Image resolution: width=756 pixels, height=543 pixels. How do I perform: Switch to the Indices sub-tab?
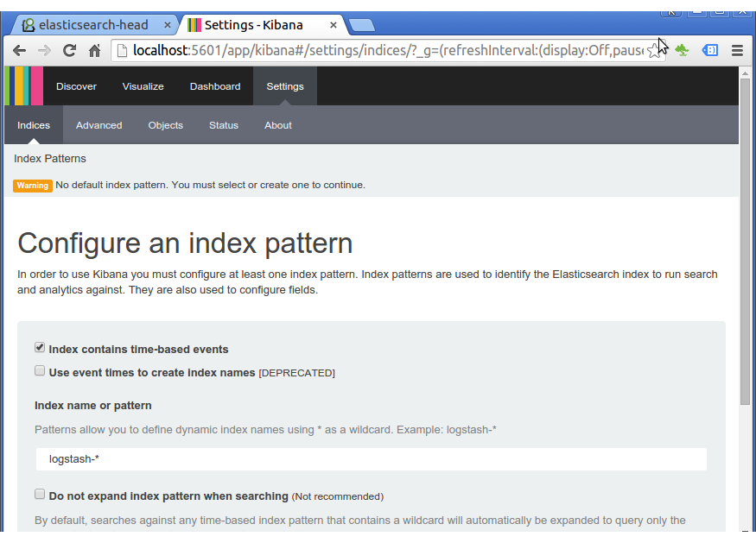click(34, 125)
